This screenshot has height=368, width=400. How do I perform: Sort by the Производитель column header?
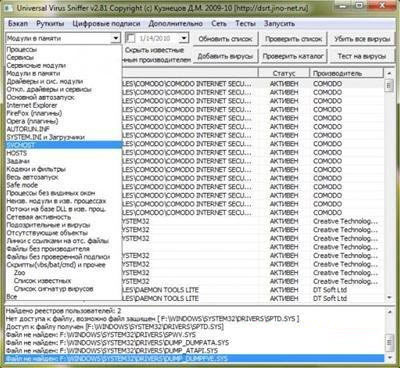347,73
